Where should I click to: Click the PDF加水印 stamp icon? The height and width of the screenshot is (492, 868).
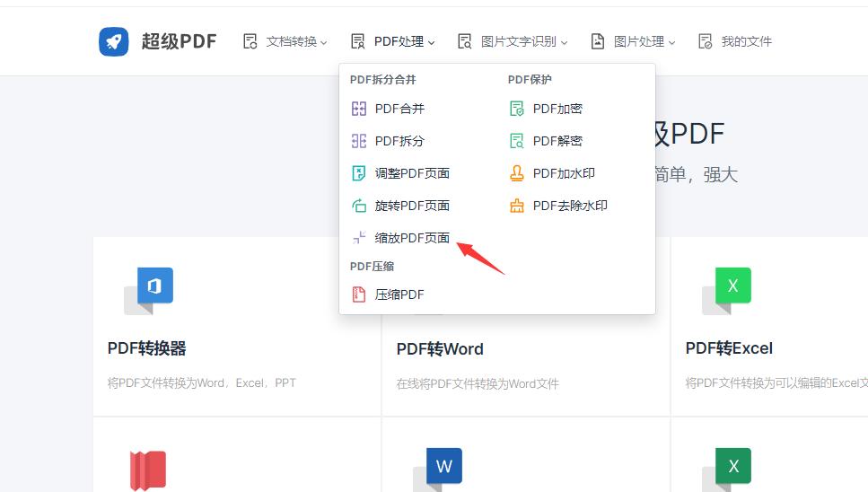516,173
